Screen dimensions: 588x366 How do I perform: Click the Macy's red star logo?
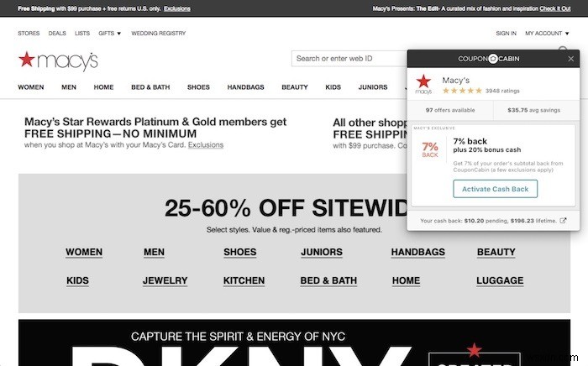(x=27, y=60)
